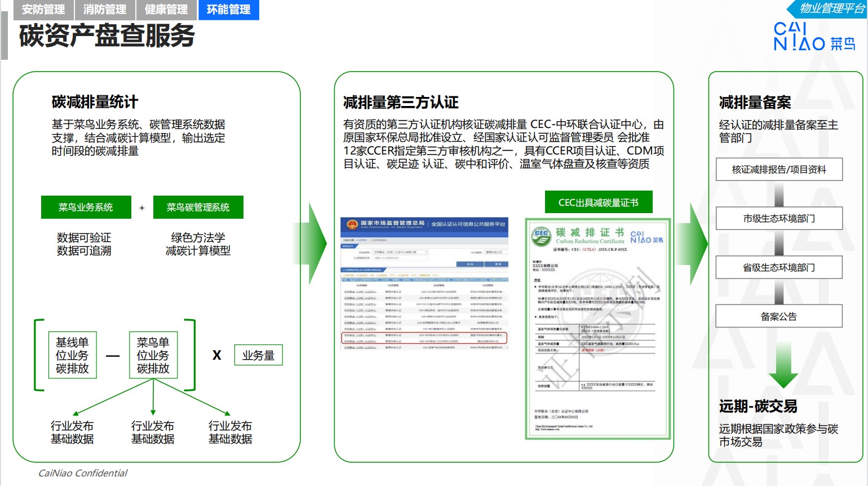
Task: Open the 国家市场监督管理总局 website screenshot
Action: point(424,284)
